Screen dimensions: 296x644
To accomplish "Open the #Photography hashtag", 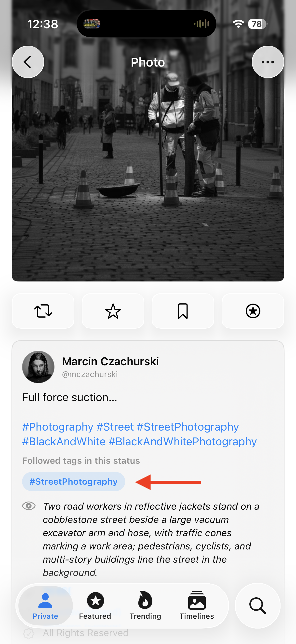I will tap(58, 427).
